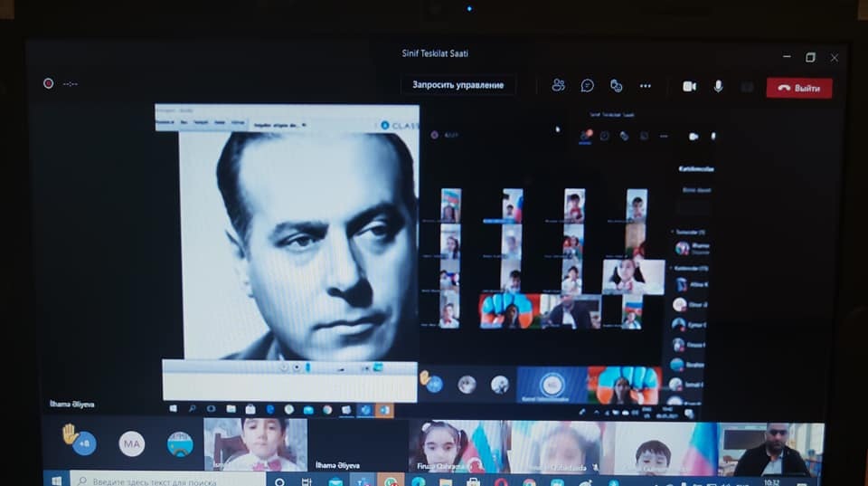Open the meeting chat from the top toolbar
Viewport: 868px width, 486px height.
[588, 85]
